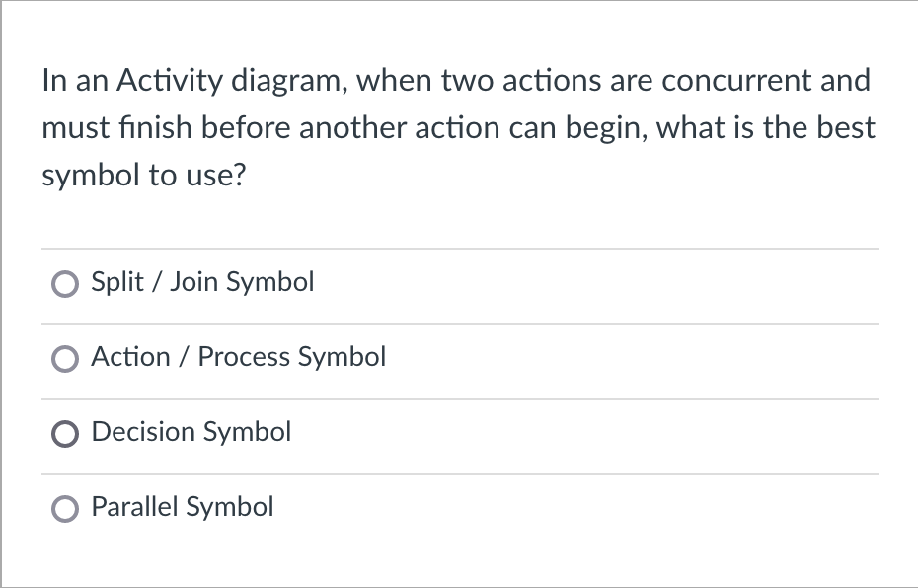
Task: Click the last answer row
Action: pos(459,508)
